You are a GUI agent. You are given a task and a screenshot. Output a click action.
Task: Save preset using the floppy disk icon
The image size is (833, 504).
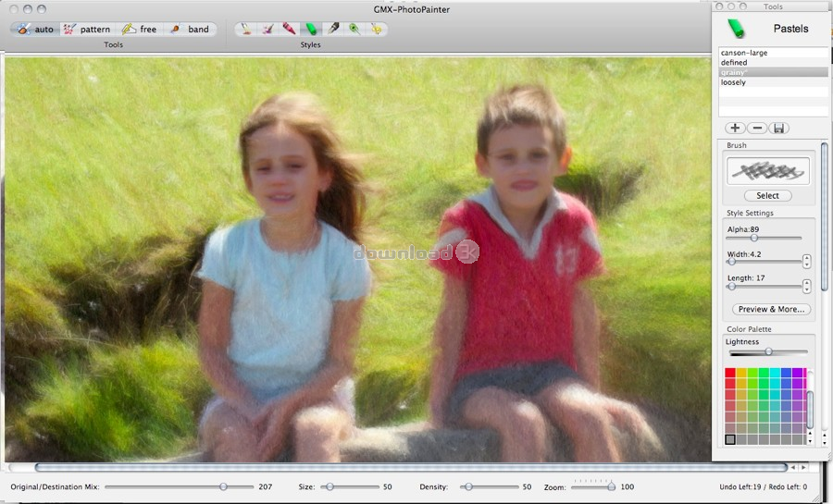(x=779, y=128)
